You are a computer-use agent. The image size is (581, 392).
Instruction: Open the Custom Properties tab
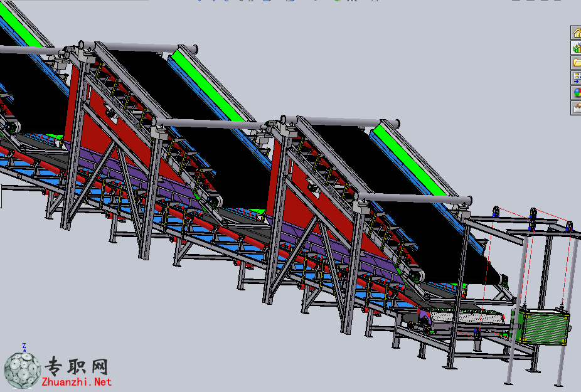click(576, 108)
